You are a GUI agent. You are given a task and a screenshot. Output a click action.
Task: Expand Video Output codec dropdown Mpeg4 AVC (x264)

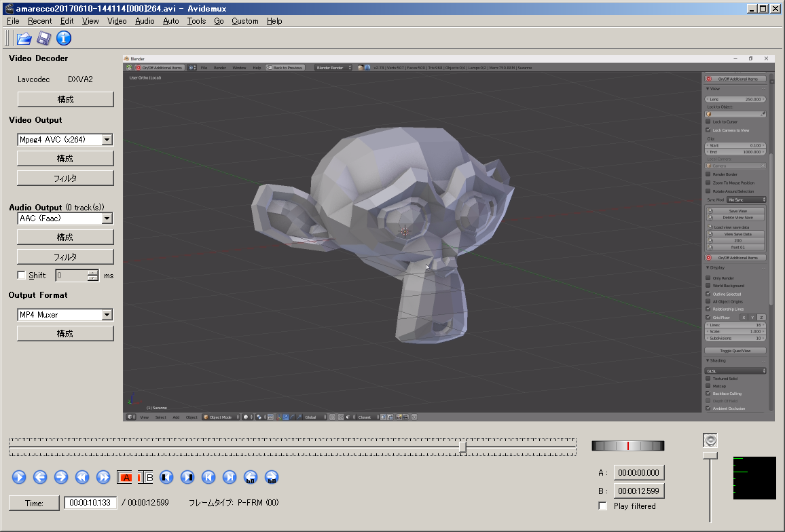click(x=107, y=140)
